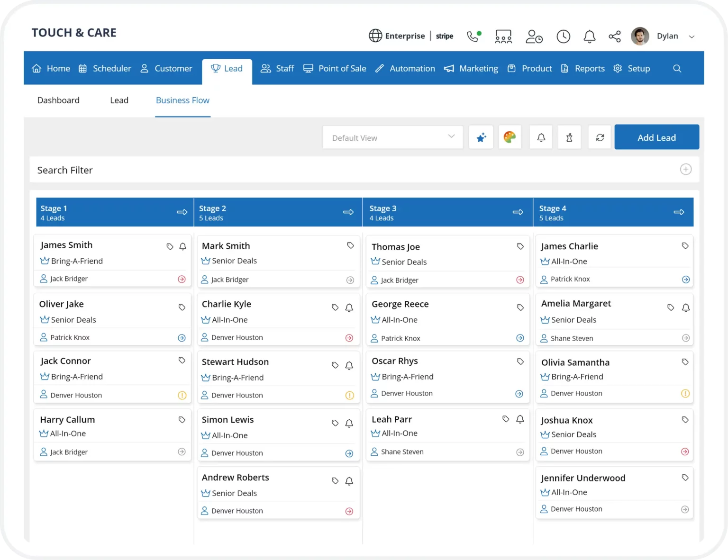Click the share icon in header

click(615, 36)
